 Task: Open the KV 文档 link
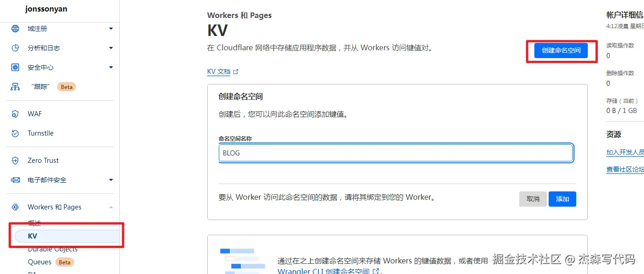[x=219, y=72]
